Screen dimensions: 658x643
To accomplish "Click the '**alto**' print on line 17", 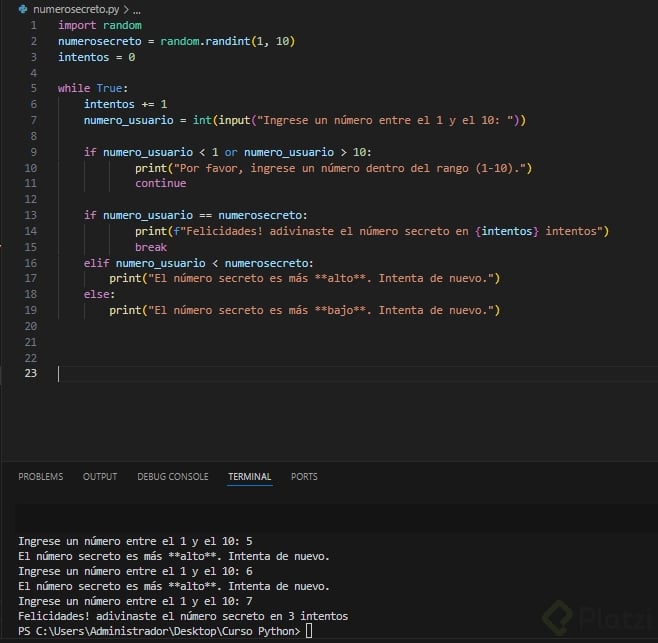I will (x=305, y=279).
